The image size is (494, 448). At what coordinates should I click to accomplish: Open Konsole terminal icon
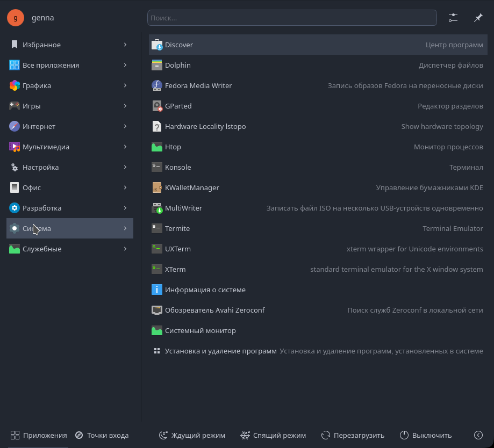tap(156, 167)
